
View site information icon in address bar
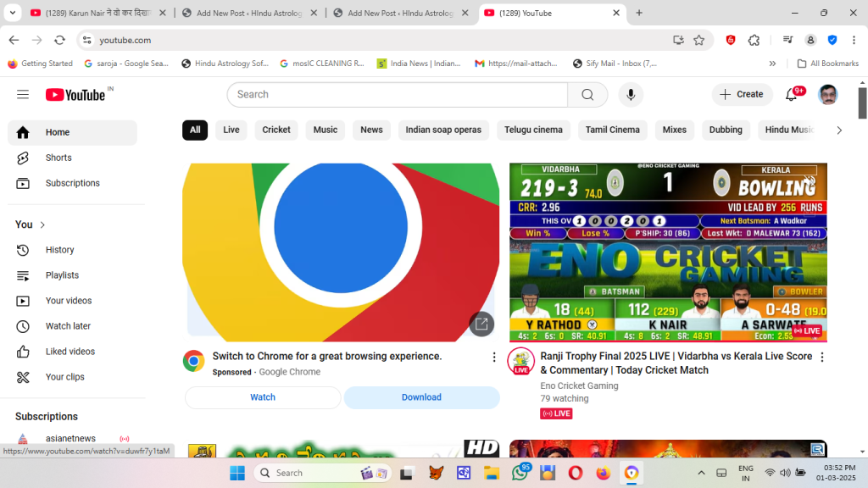click(x=87, y=40)
